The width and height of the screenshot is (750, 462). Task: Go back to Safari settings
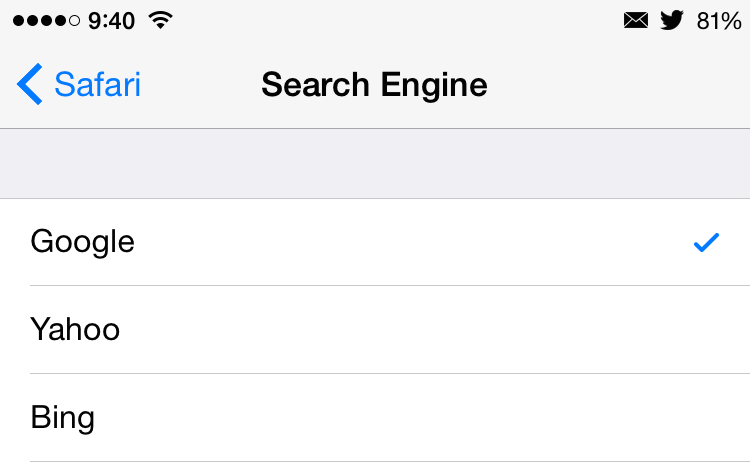coord(97,84)
